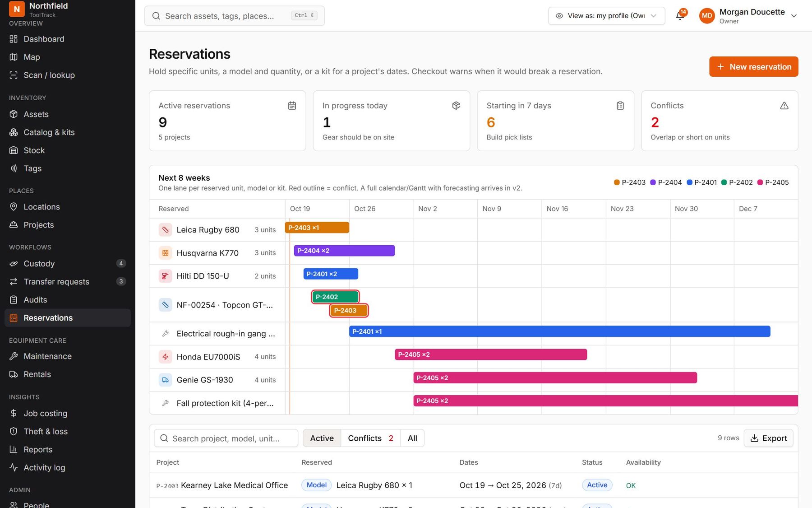Open Transfer requests
This screenshot has width=812, height=508.
point(68,282)
